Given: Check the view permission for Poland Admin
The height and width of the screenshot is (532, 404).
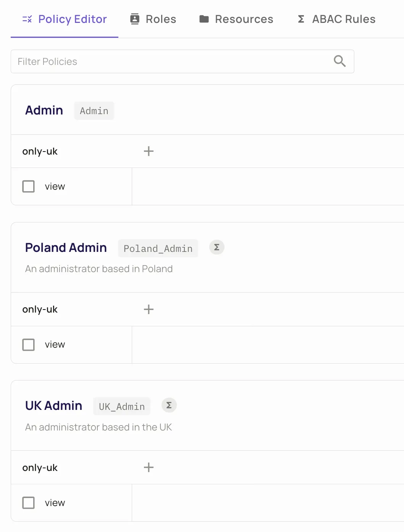Looking at the screenshot, I should pyautogui.click(x=29, y=345).
